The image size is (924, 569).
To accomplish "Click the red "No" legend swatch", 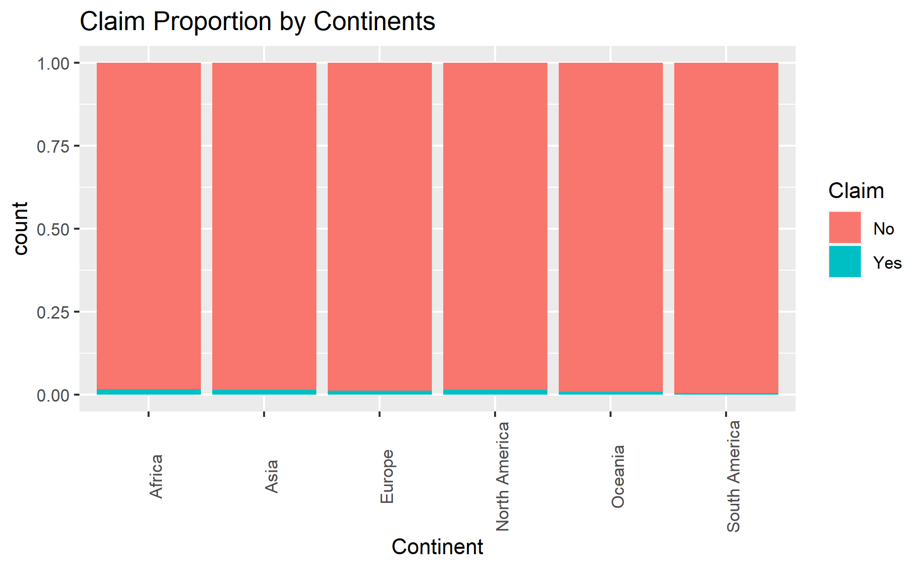I will click(x=845, y=228).
